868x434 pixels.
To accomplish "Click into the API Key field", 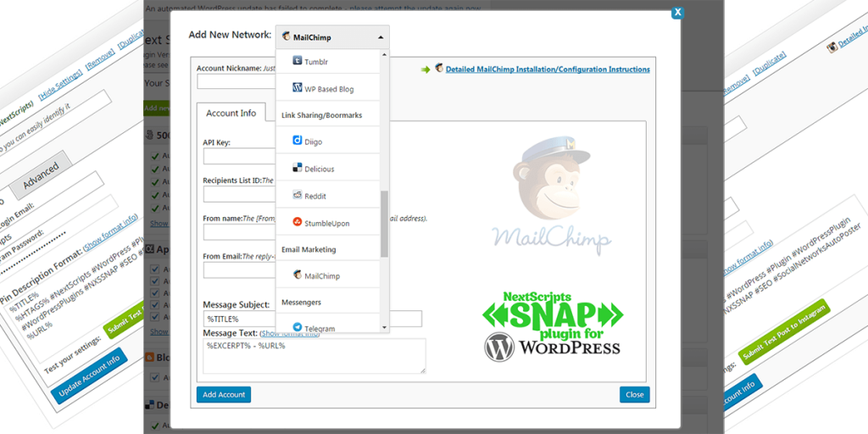I will (x=239, y=156).
